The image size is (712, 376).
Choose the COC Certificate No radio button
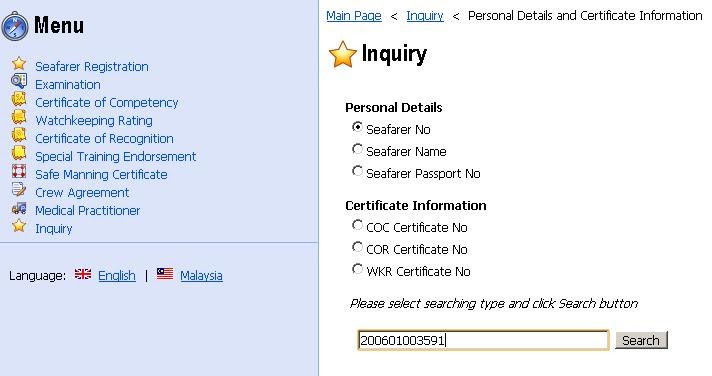357,225
